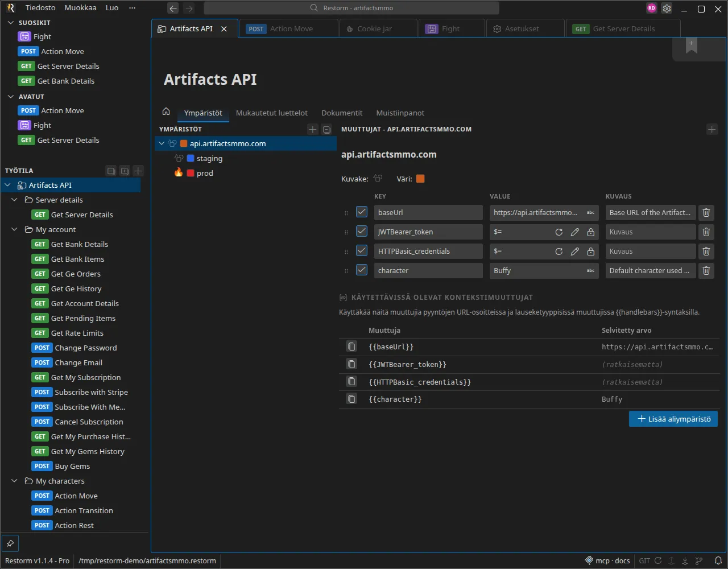
Task: Refresh the HTTPBasic_credentials value
Action: 559,251
